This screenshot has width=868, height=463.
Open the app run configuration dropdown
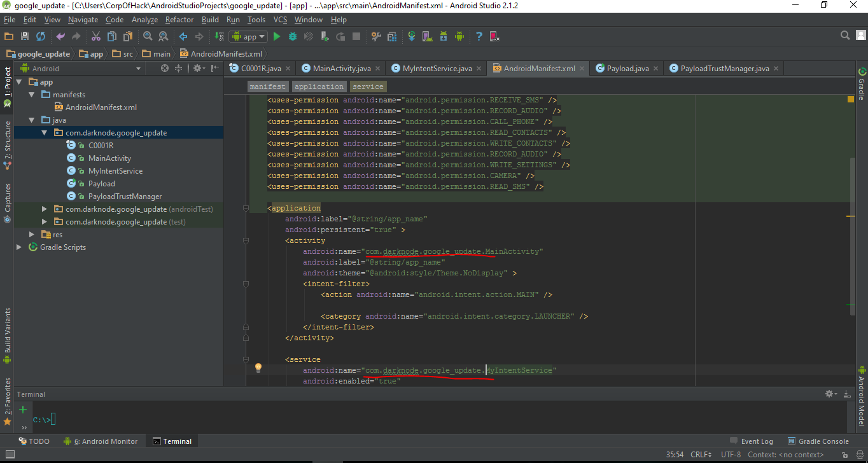(x=248, y=37)
